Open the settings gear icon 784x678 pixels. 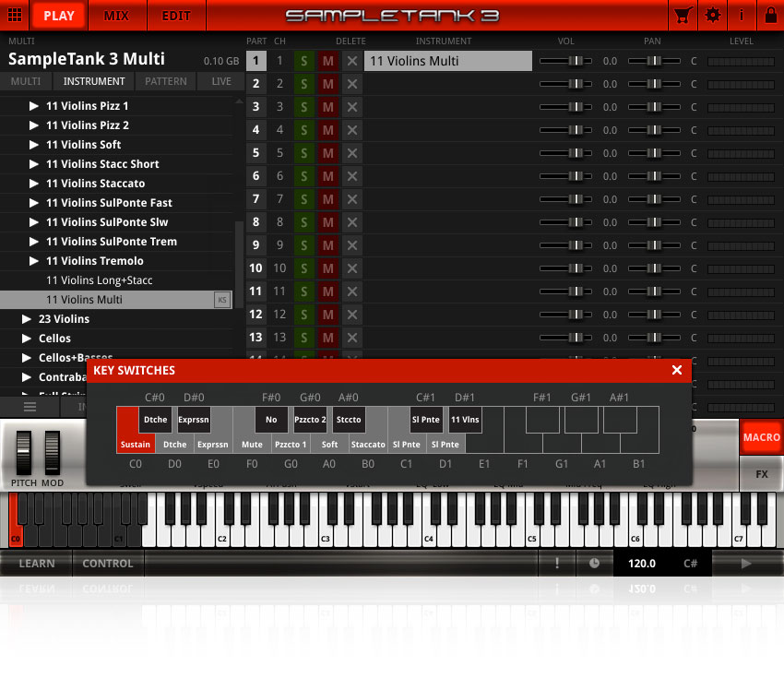click(x=711, y=16)
